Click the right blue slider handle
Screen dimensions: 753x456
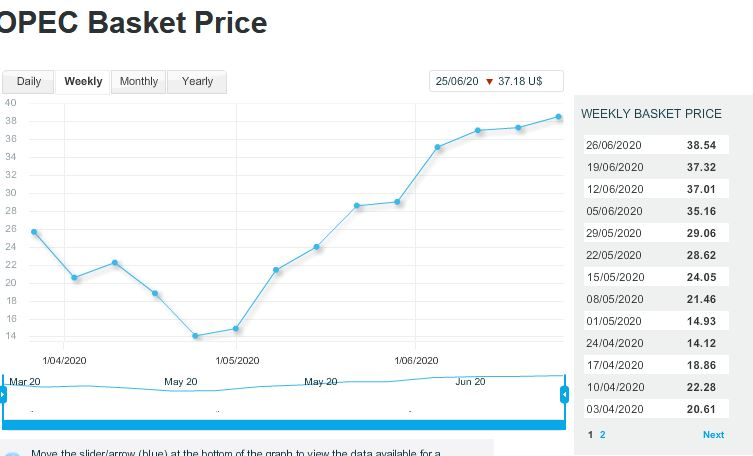565,395
